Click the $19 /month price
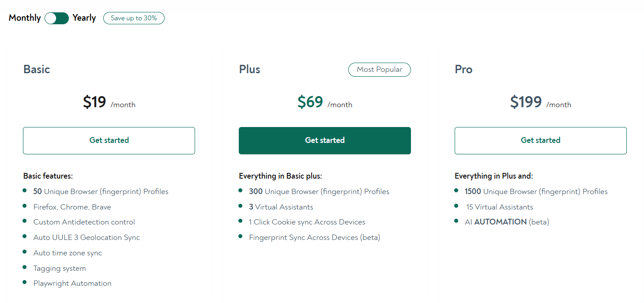 pyautogui.click(x=109, y=102)
